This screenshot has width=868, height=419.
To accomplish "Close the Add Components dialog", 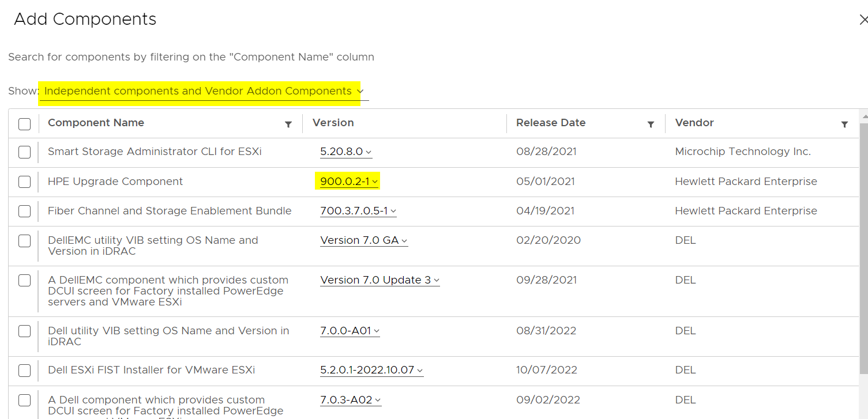I will [x=863, y=20].
